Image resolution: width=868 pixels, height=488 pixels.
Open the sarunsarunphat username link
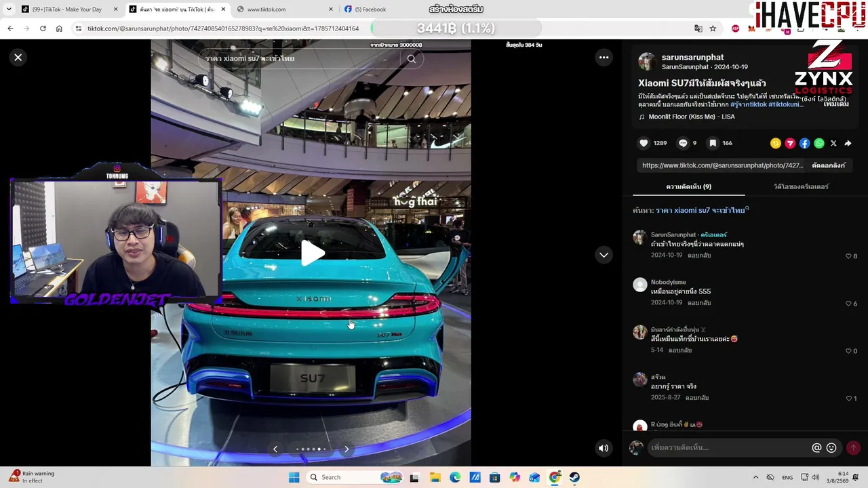(x=692, y=57)
